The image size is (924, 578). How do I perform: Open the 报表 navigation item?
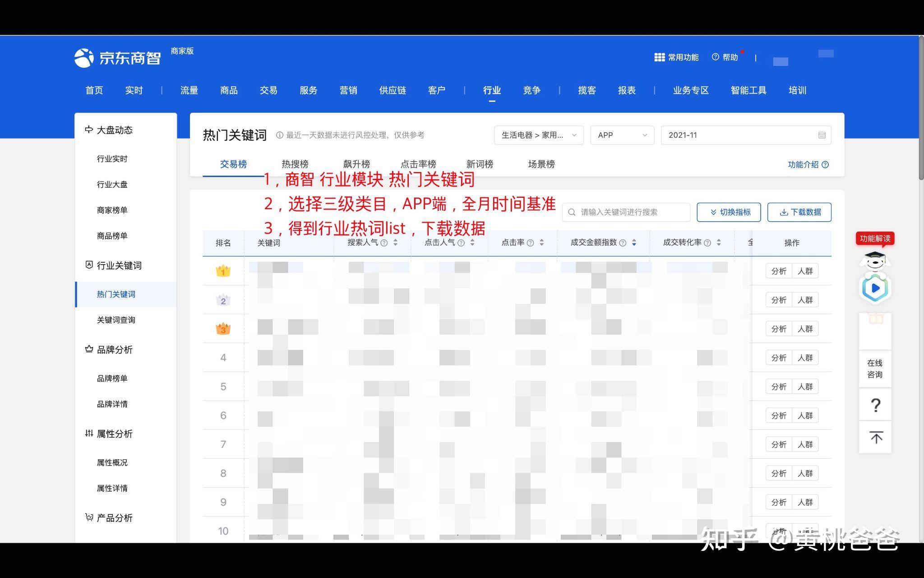click(x=627, y=90)
